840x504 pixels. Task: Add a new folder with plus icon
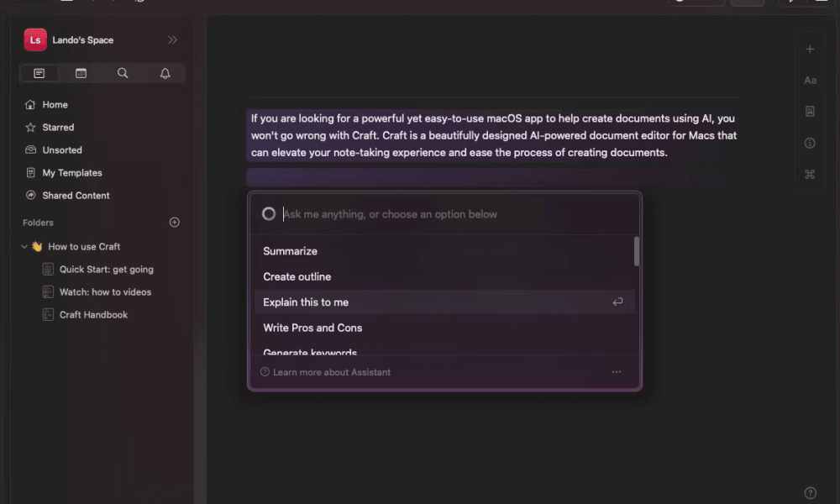[175, 223]
